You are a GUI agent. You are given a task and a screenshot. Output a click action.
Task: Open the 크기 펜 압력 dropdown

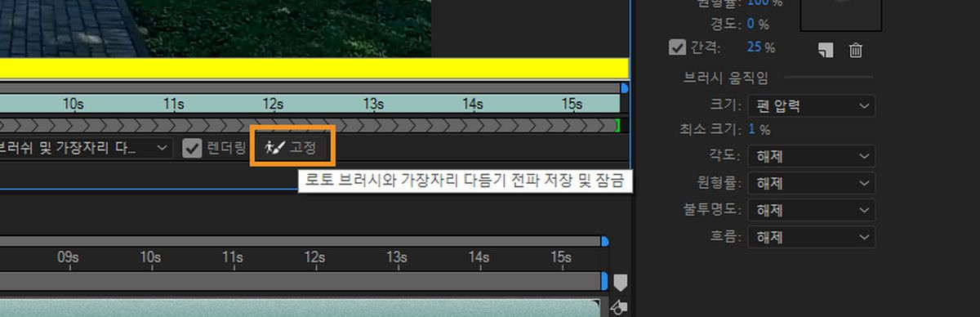(811, 105)
